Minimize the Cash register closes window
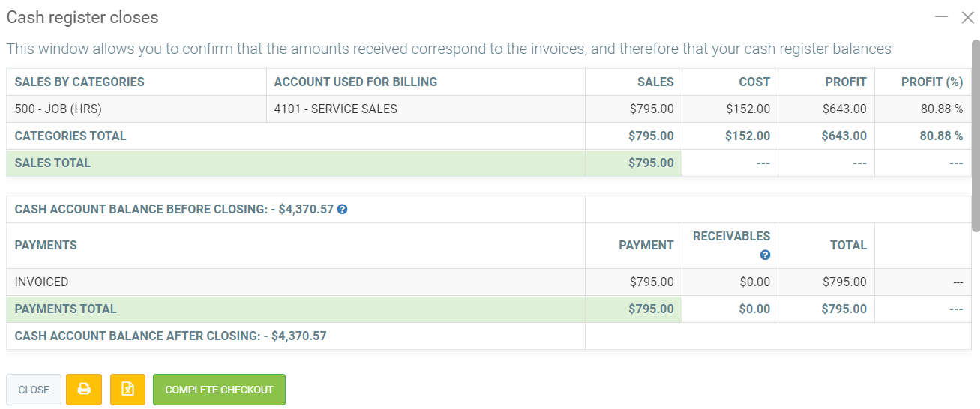Viewport: 980px width, 409px height. (942, 16)
